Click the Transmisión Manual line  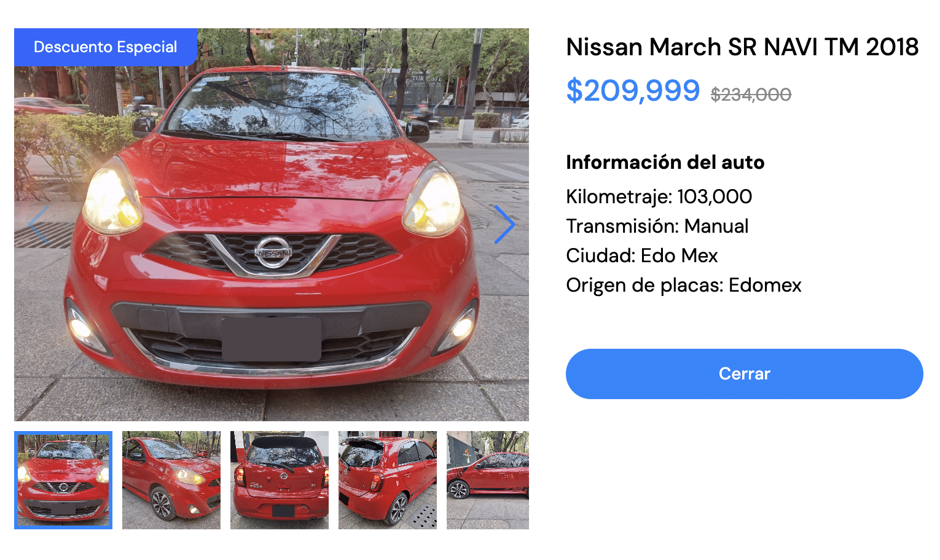pyautogui.click(x=657, y=226)
